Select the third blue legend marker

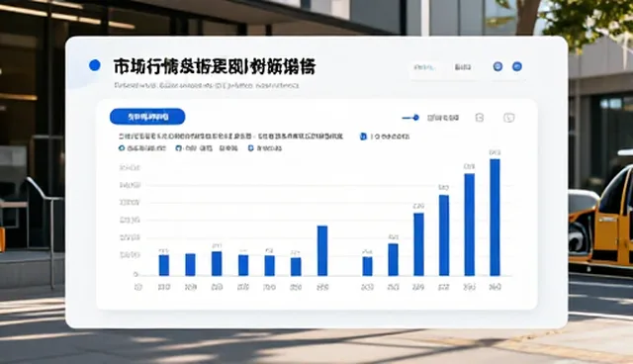click(250, 148)
